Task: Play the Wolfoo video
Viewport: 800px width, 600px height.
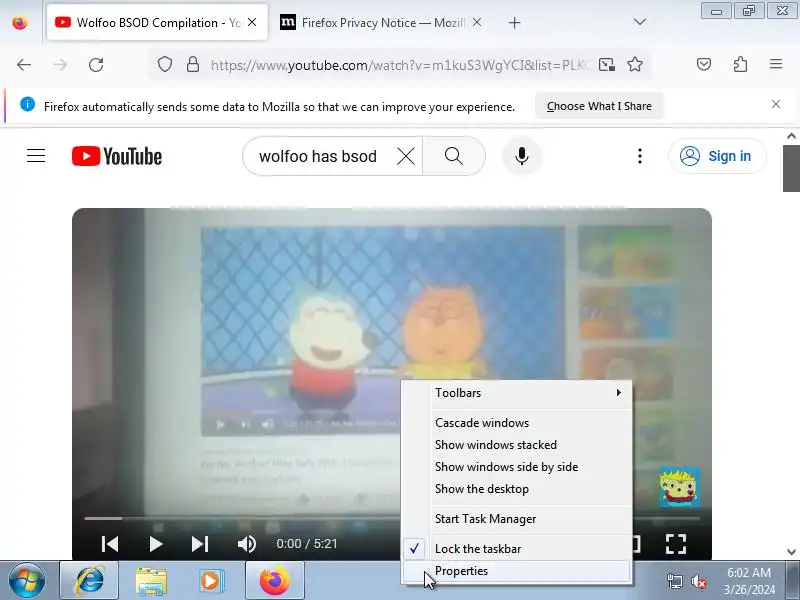Action: coord(156,544)
